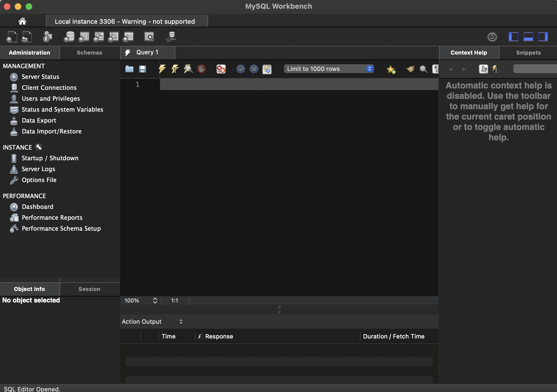Toggle the left sidebar panel visibility

(513, 37)
